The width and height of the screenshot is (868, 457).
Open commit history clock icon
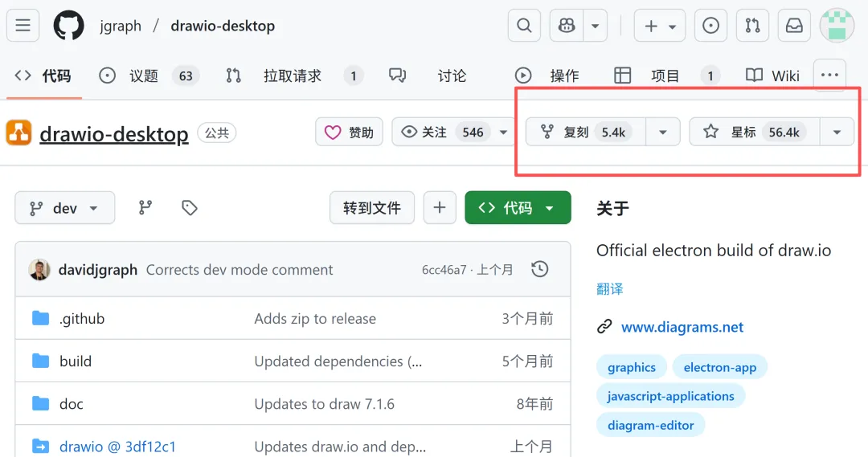point(540,269)
